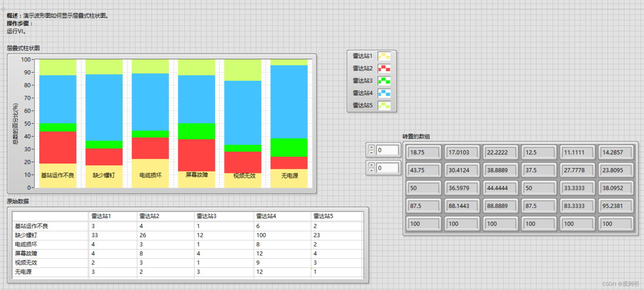Open the 雷达站5 light-green plot sample icon
The image size is (644, 290).
pyautogui.click(x=384, y=106)
